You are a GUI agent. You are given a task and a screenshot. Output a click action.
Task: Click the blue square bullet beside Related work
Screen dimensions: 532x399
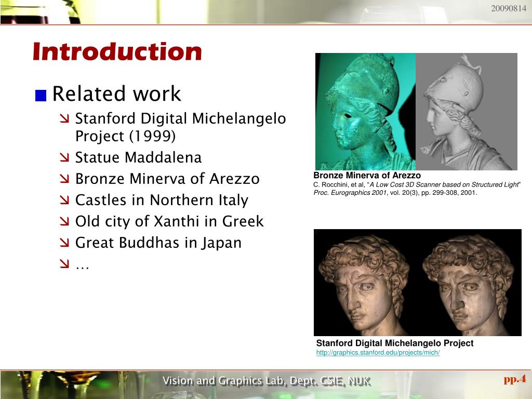[x=41, y=96]
